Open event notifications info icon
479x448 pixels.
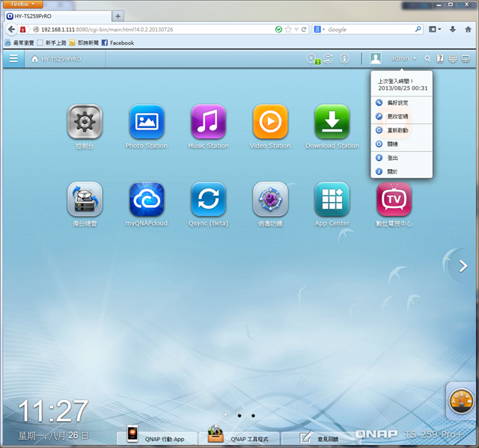click(344, 58)
